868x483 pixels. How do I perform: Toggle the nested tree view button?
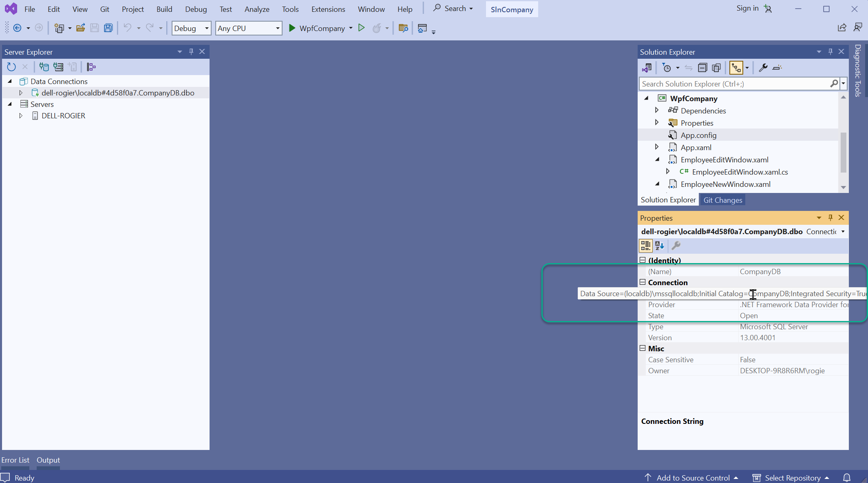pyautogui.click(x=736, y=68)
